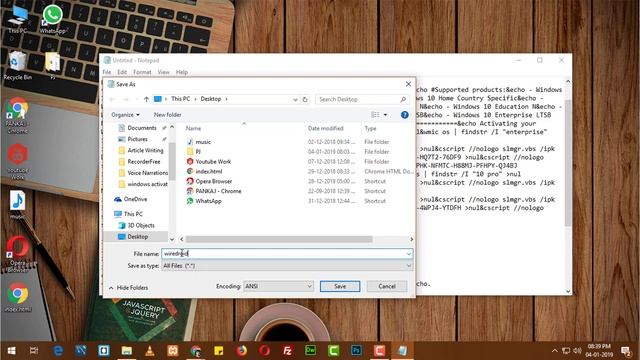Click the Cancel button
The width and height of the screenshot is (640, 360).
click(x=387, y=286)
